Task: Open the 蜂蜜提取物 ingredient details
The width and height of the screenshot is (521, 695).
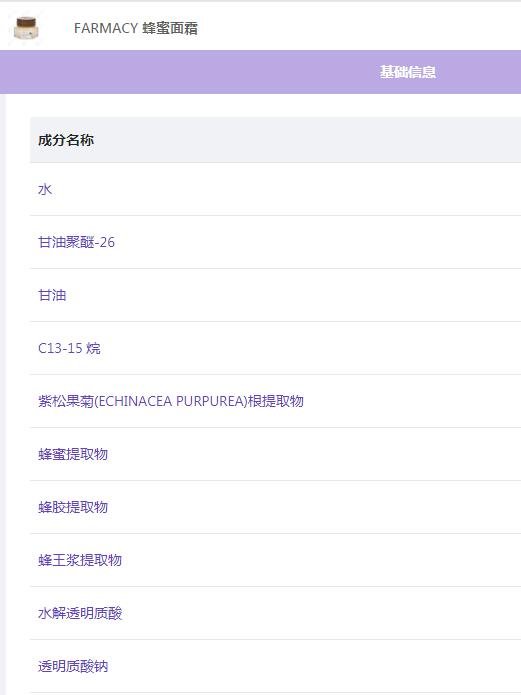Action: [x=73, y=454]
